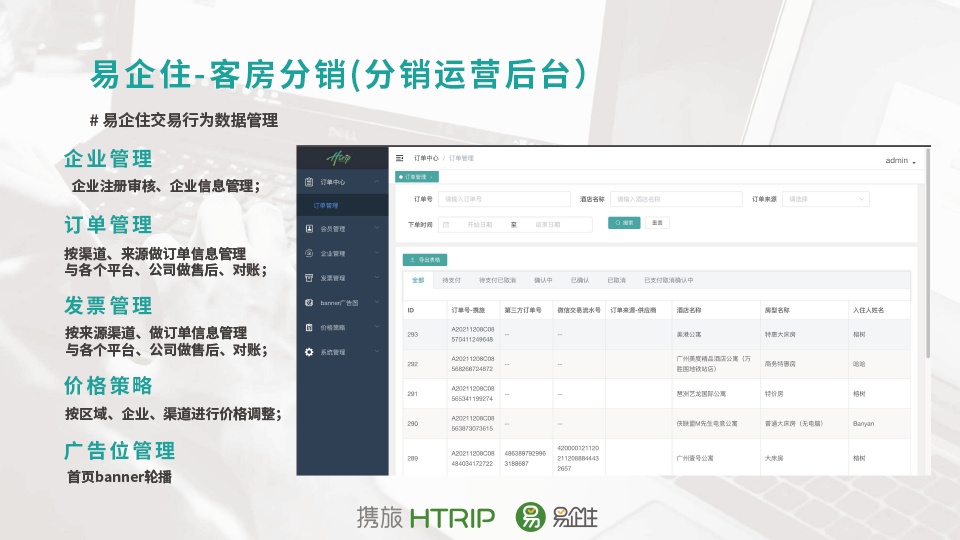The image size is (960, 540).
Task: Expand the banner广告图 menu chevron
Action: pyautogui.click(x=377, y=302)
